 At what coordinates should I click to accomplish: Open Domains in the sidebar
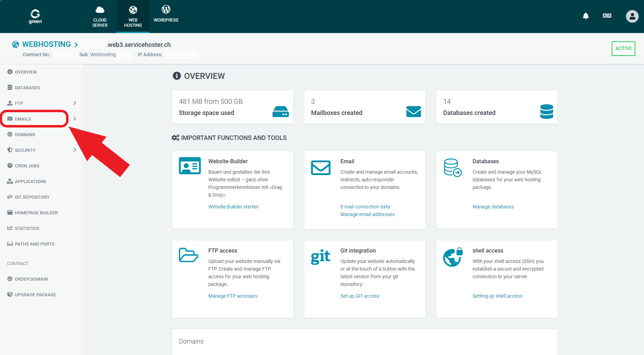point(25,134)
